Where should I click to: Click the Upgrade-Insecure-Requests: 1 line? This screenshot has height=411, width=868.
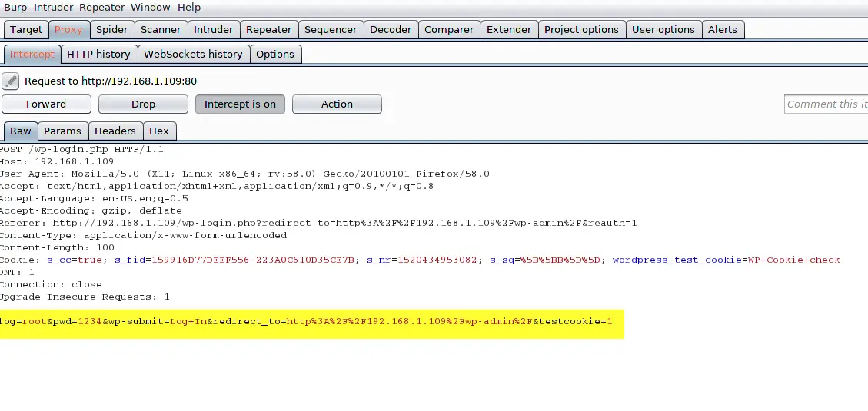tap(85, 297)
